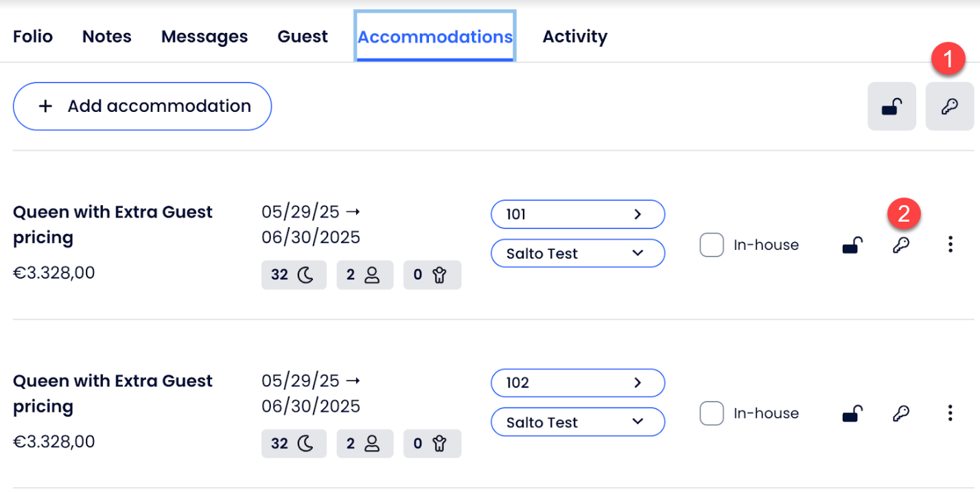Image resolution: width=980 pixels, height=492 pixels.
Task: Open room 102 selector chevron
Action: click(638, 383)
